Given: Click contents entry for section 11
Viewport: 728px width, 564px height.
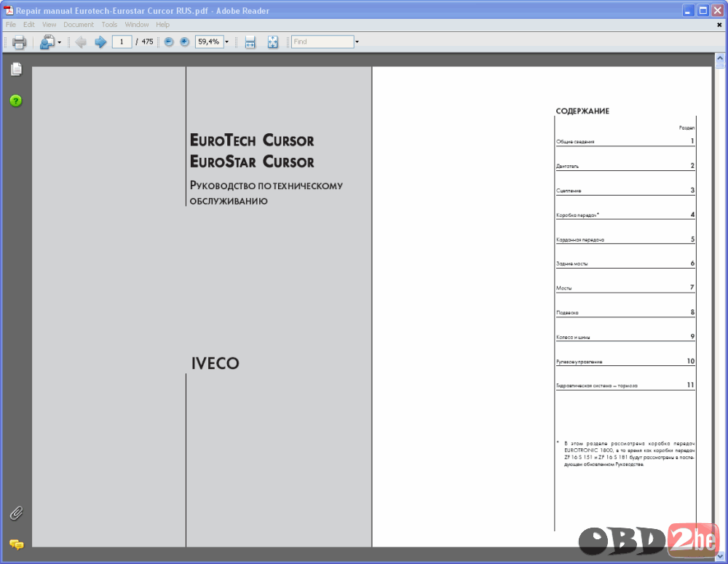Looking at the screenshot, I should tap(625, 385).
